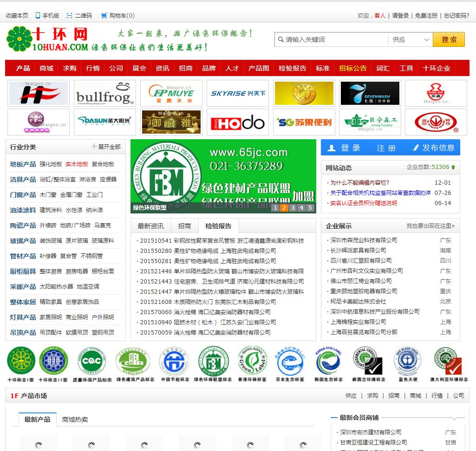
Task: Click the 十环标志I型 eco label icon
Action: point(21,364)
